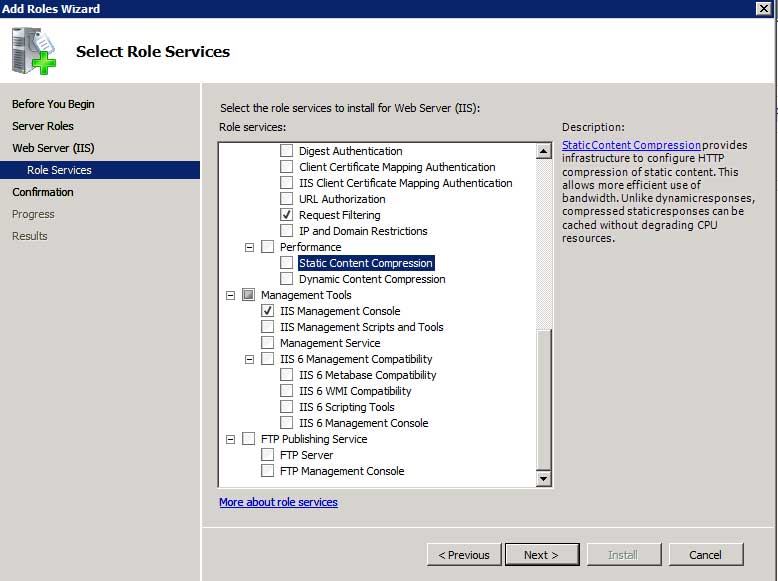Check IIS Client Certificate Mapping Authentication

tap(286, 183)
